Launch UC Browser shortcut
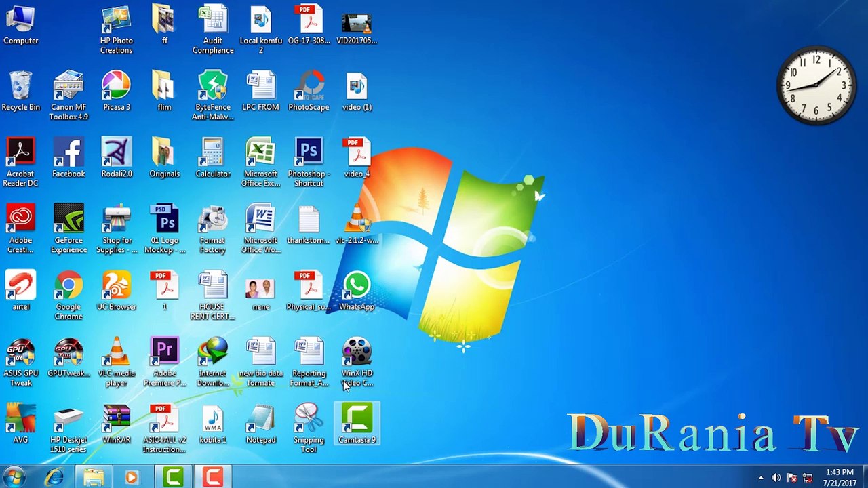 click(x=117, y=291)
